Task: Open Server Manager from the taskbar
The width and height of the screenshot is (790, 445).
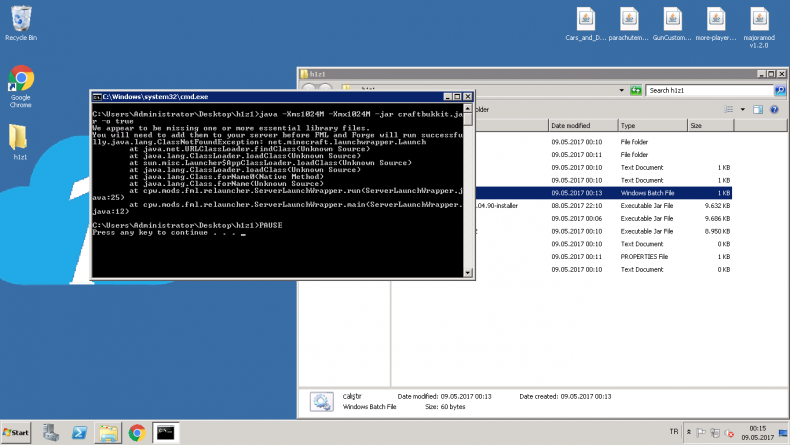Action: point(50,432)
